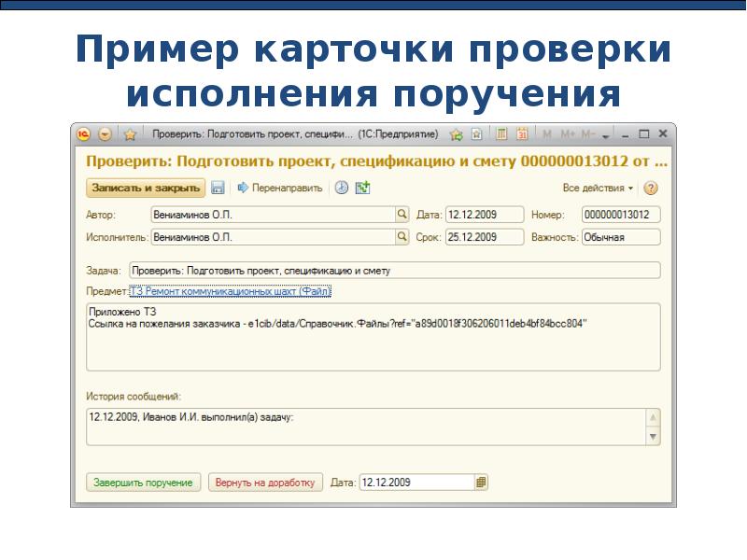747x560 pixels.
Task: Click the Вернуть на доработку button
Action: pos(266,483)
